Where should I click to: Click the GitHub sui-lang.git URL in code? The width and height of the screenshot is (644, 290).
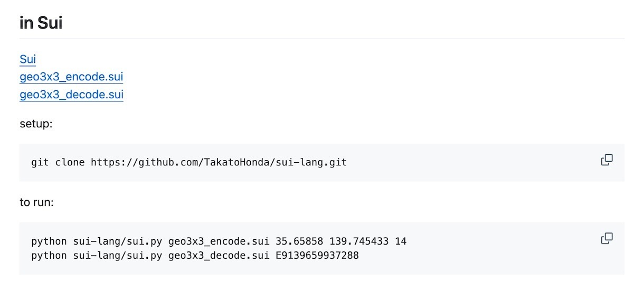click(219, 162)
